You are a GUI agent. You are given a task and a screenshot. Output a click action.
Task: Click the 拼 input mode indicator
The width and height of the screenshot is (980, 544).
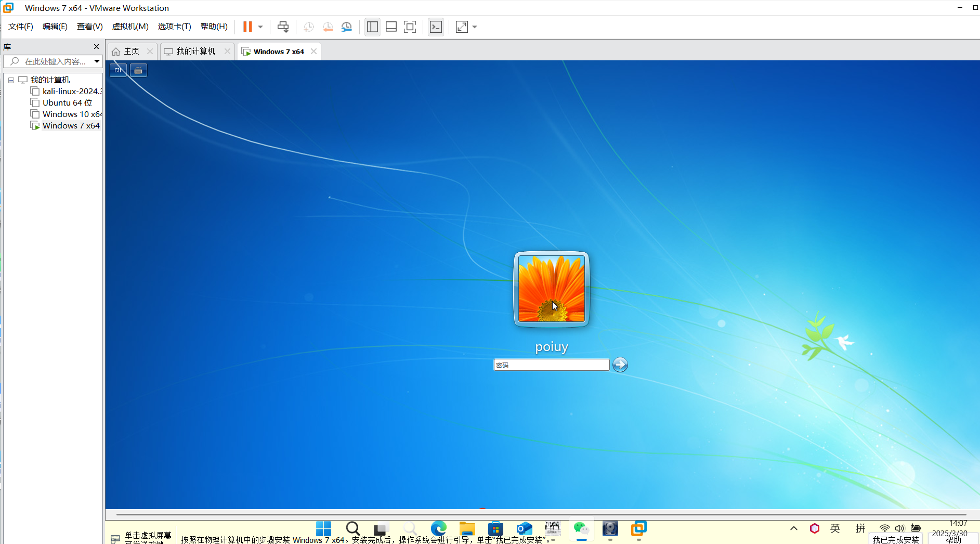pos(860,528)
